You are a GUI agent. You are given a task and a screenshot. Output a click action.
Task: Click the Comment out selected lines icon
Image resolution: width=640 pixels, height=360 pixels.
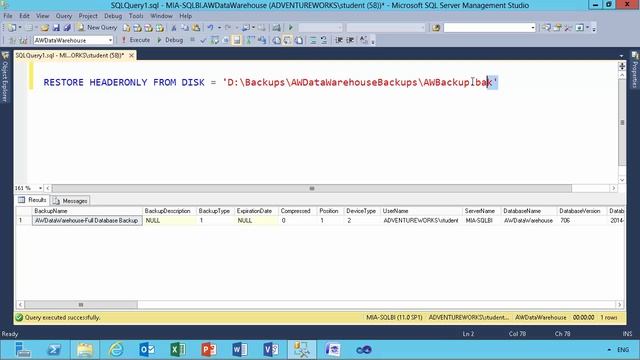tap(313, 40)
